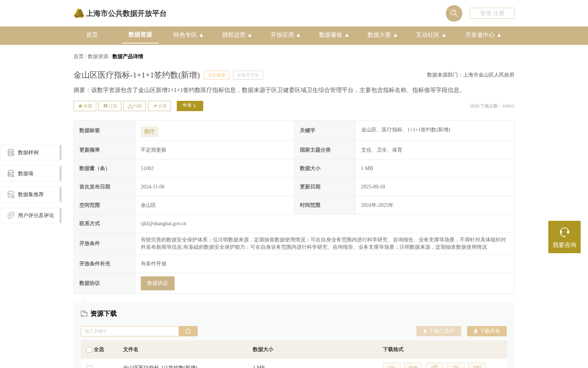Click the file search magnifier button
The height and width of the screenshot is (368, 588).
[188, 331]
